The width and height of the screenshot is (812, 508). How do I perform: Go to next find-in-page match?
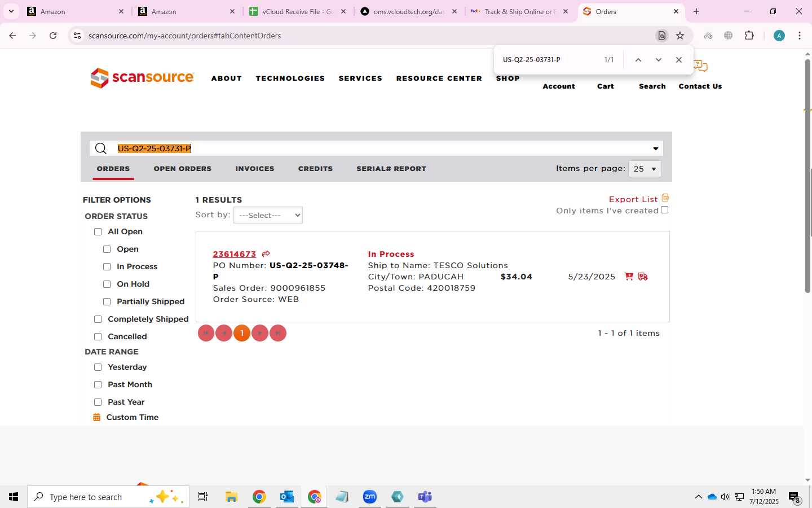(658, 60)
